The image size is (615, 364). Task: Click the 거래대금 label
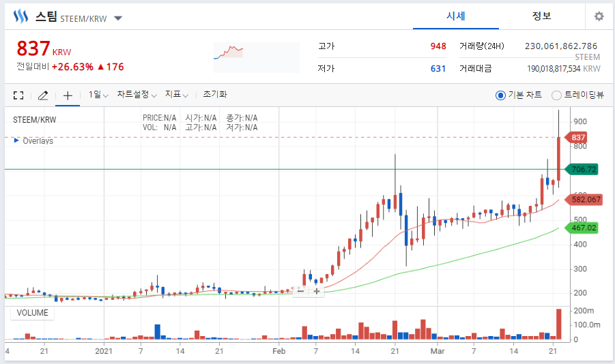click(475, 69)
